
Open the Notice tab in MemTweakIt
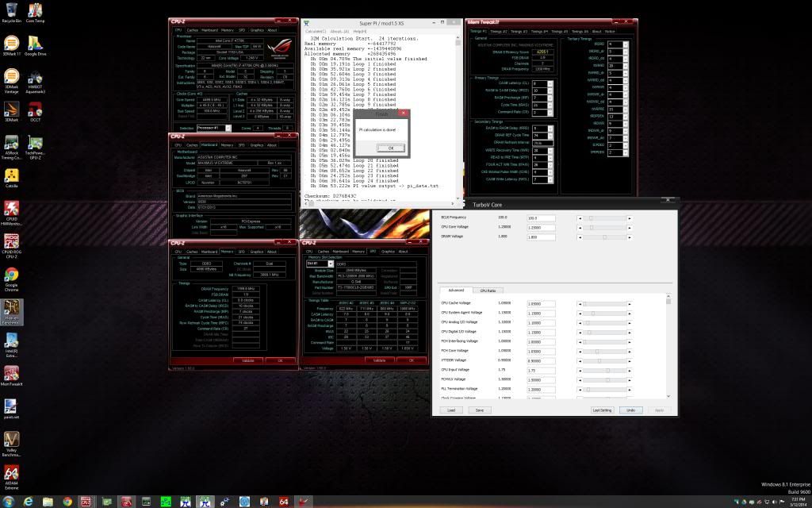[x=610, y=32]
